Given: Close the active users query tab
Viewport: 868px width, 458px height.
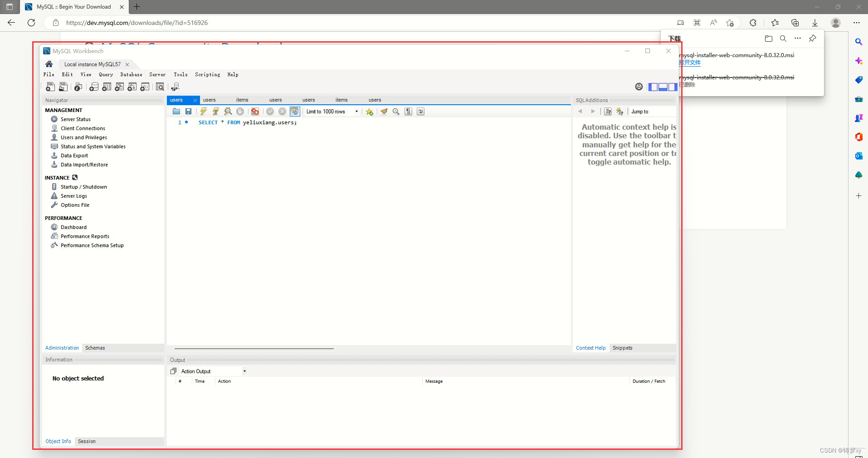Looking at the screenshot, I should pyautogui.click(x=195, y=100).
